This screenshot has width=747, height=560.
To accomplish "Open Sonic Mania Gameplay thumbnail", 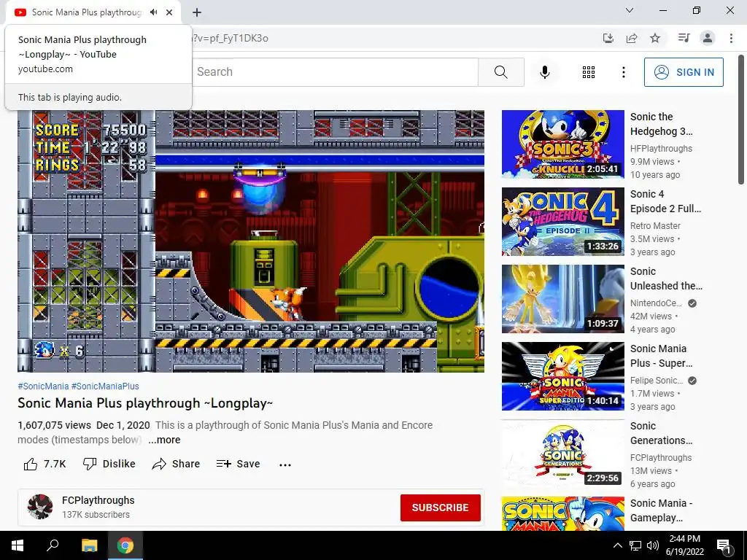I will point(562,514).
